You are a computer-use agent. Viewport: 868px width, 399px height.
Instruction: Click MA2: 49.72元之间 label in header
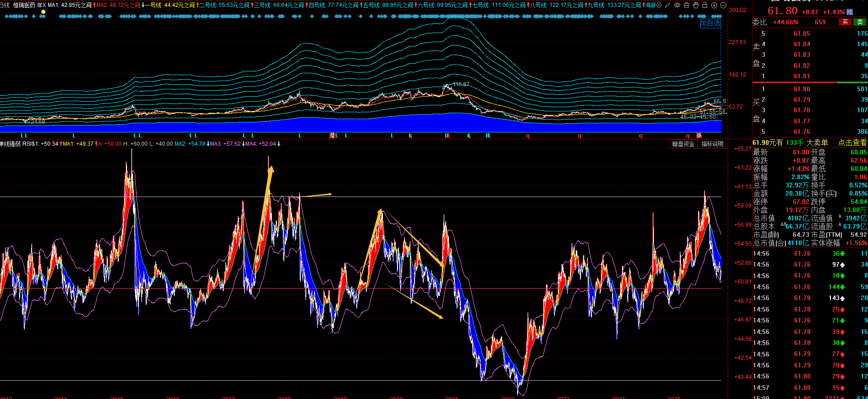[118, 5]
